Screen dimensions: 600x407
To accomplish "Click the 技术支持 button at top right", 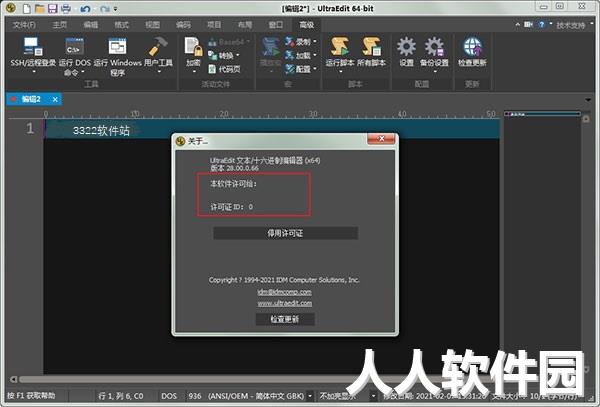I will click(571, 25).
